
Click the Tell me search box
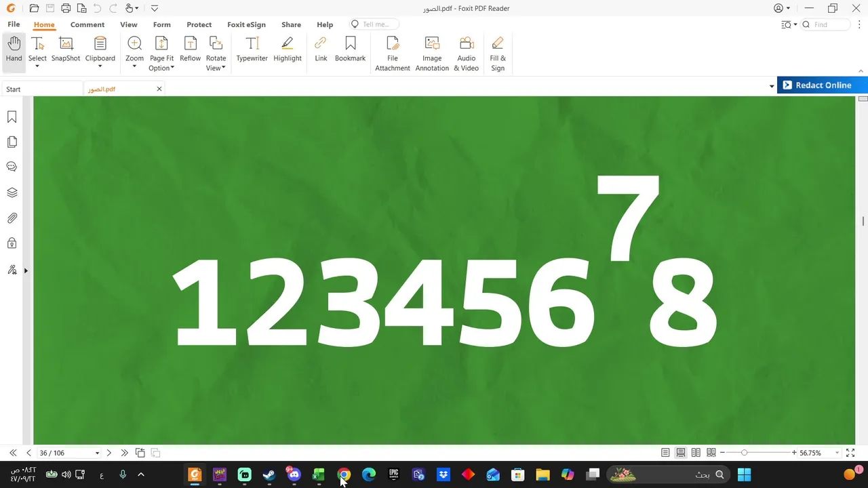click(x=374, y=24)
